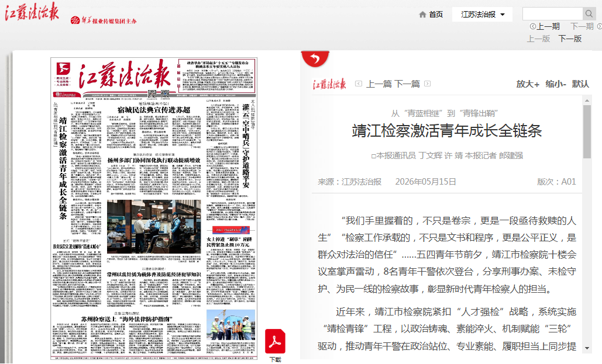Click the workshop photo on newspaper page
The width and height of the screenshot is (602, 364).
tap(153, 226)
